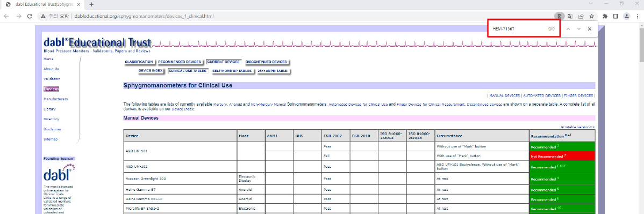Open the Non-Mercury Manual link
Image resolution: width=644 pixels, height=214 pixels.
tap(268, 105)
